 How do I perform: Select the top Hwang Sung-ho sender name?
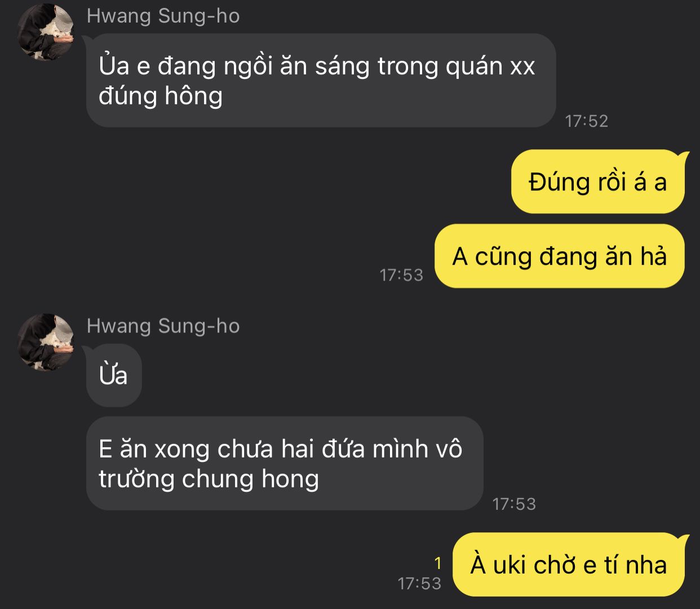click(x=163, y=16)
